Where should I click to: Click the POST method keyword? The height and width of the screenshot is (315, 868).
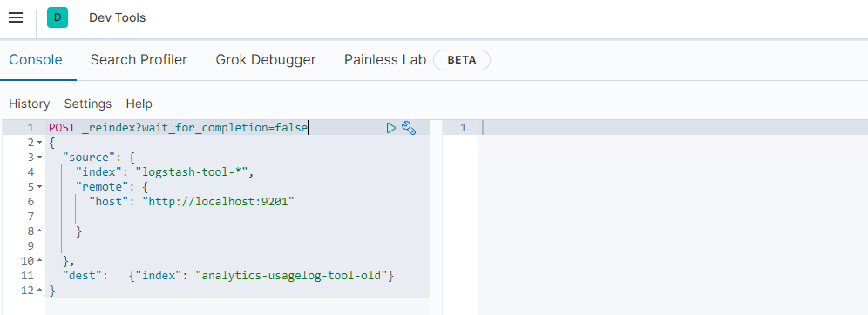[x=62, y=128]
